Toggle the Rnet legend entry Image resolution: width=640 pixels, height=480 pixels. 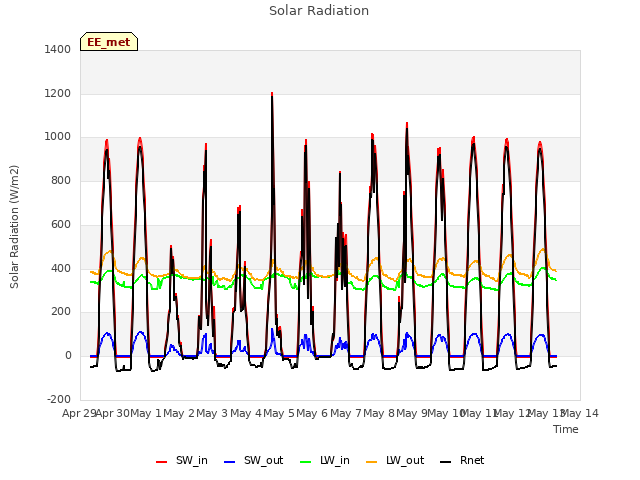click(462, 461)
